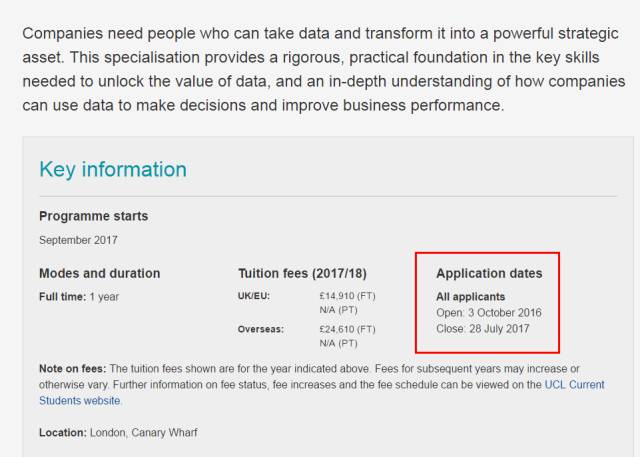Click Close: 28 July 2017 date
The height and width of the screenshot is (457, 640).
click(482, 328)
